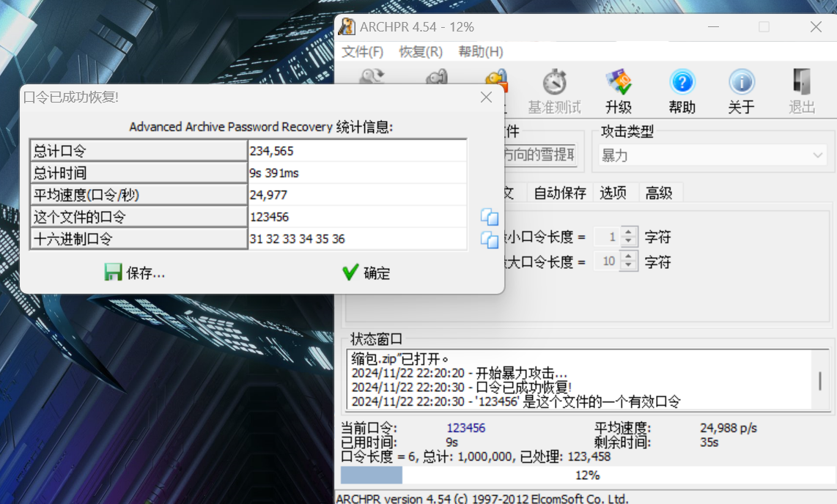837x504 pixels.
Task: Decrease the minimum password length stepper
Action: coord(629,241)
